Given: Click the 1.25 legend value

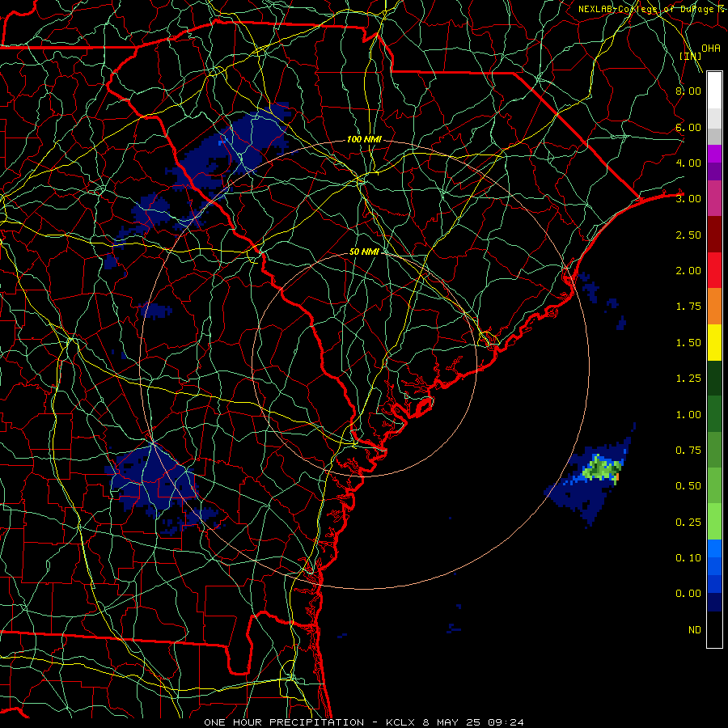Looking at the screenshot, I should click(x=688, y=379).
